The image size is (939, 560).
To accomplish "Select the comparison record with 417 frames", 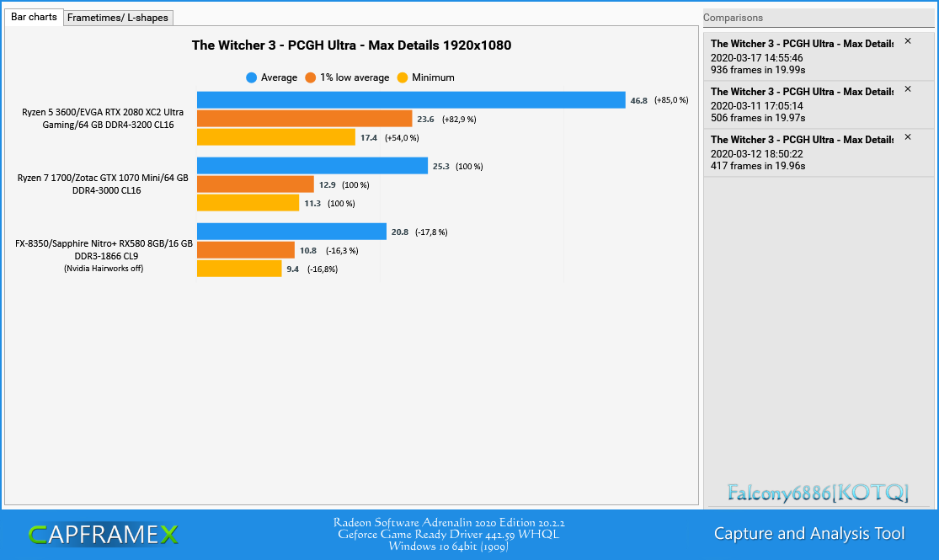I will coord(819,152).
